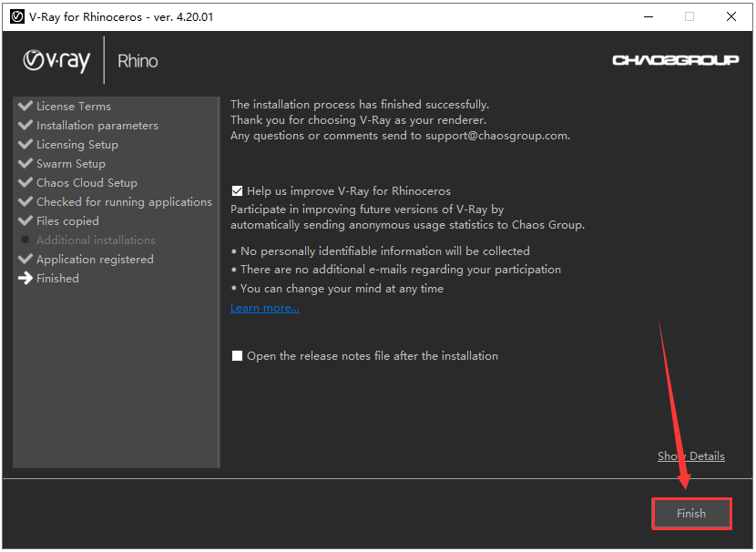Enable Open the release notes file checkbox

pos(237,356)
